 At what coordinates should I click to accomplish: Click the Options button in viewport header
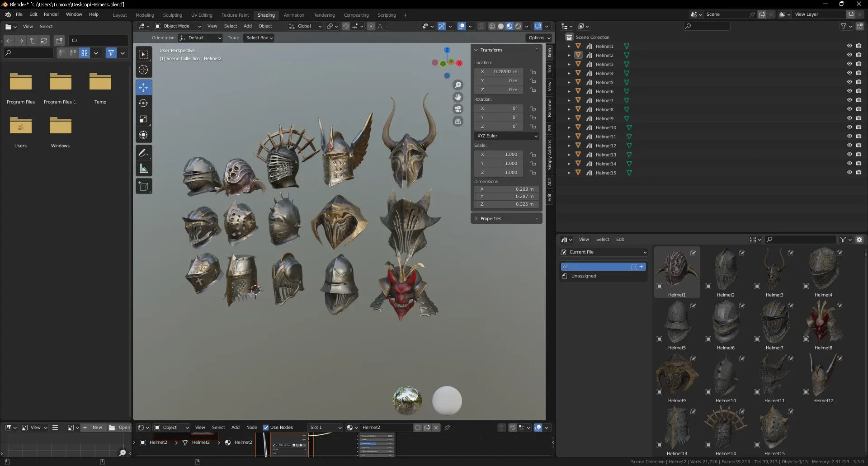539,38
